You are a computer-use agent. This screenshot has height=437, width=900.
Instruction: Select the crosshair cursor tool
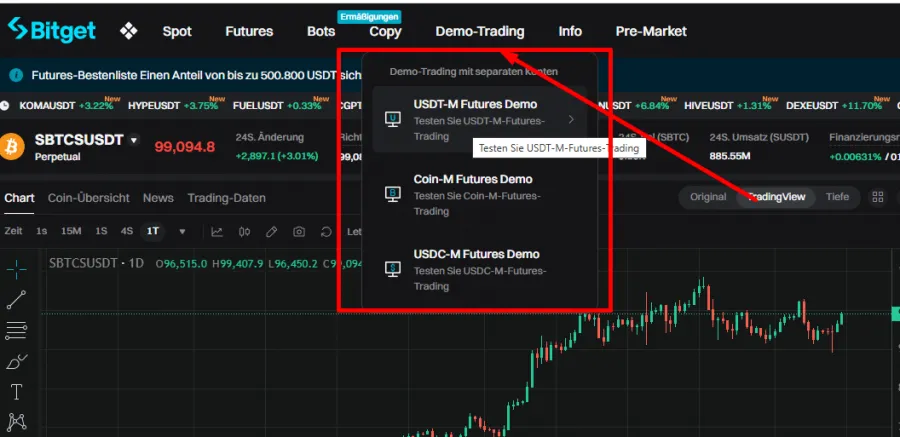tap(17, 269)
